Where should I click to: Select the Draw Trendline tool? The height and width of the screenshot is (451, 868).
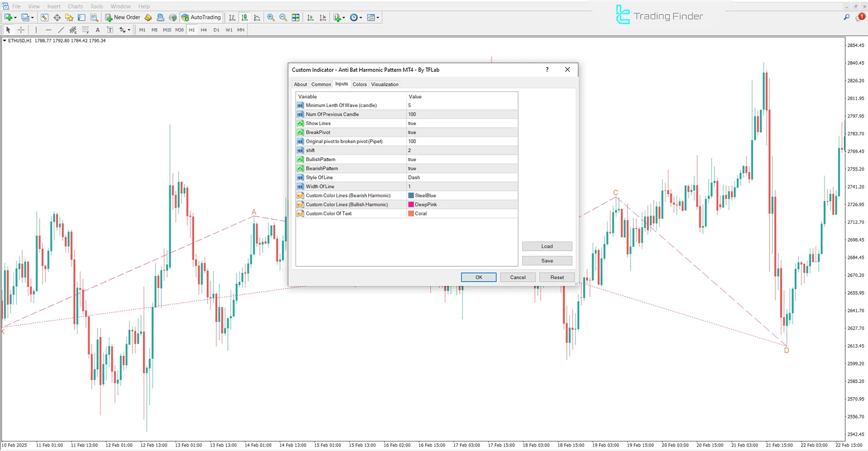pyautogui.click(x=61, y=29)
